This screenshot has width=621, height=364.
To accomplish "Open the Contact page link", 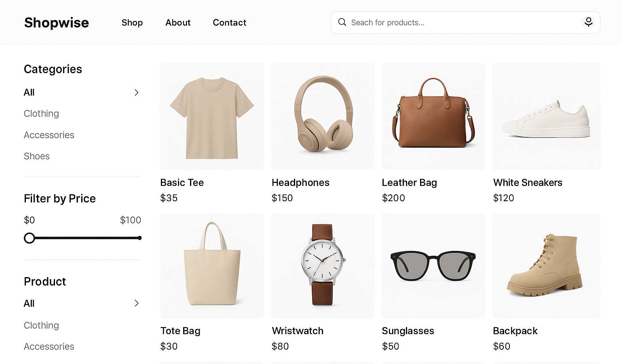I will click(229, 23).
